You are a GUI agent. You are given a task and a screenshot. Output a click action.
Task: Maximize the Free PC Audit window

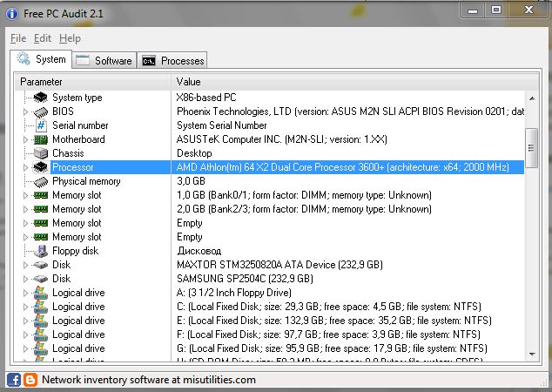click(x=496, y=10)
